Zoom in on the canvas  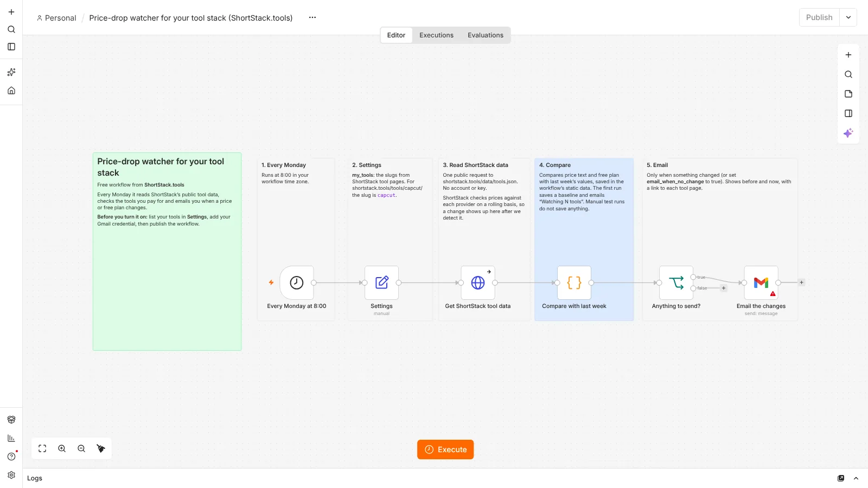[x=62, y=448]
